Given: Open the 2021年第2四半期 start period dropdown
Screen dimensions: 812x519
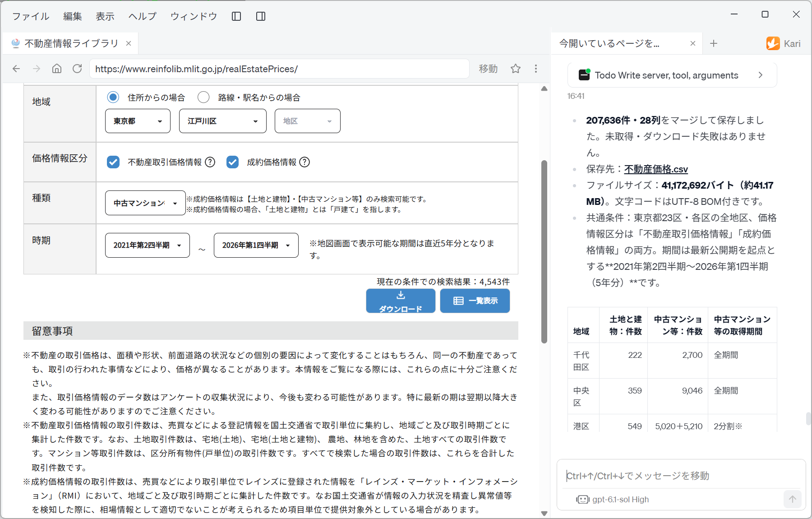Looking at the screenshot, I should tap(148, 245).
